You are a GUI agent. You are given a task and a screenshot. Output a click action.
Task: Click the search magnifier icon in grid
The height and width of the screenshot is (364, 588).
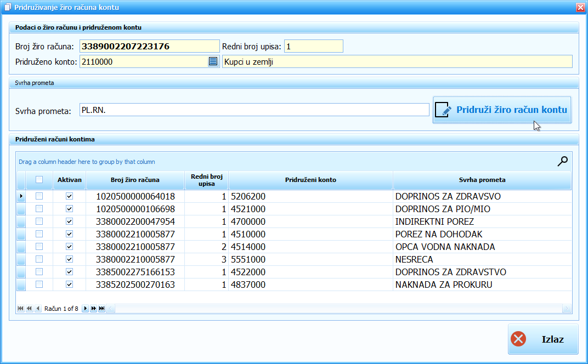click(x=562, y=161)
